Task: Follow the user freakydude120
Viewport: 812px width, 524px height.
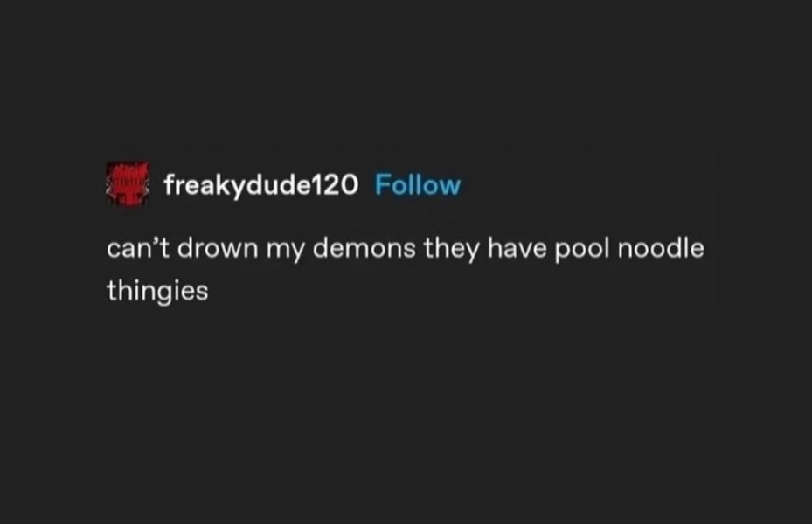Action: (418, 184)
